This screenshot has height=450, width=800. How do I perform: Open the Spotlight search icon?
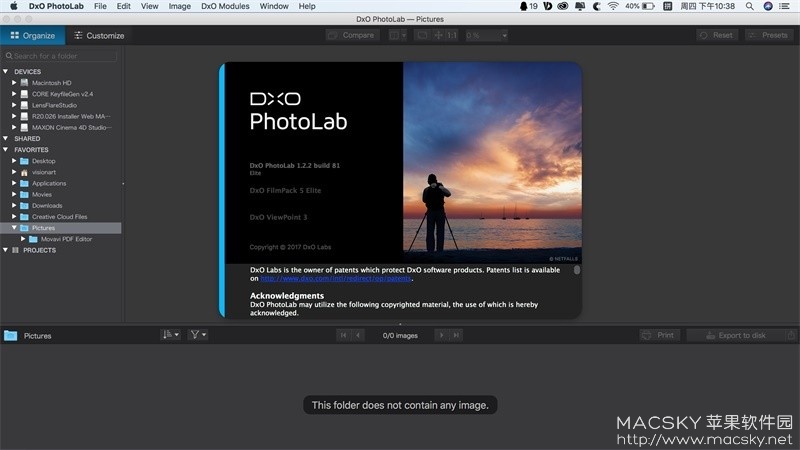[x=749, y=6]
